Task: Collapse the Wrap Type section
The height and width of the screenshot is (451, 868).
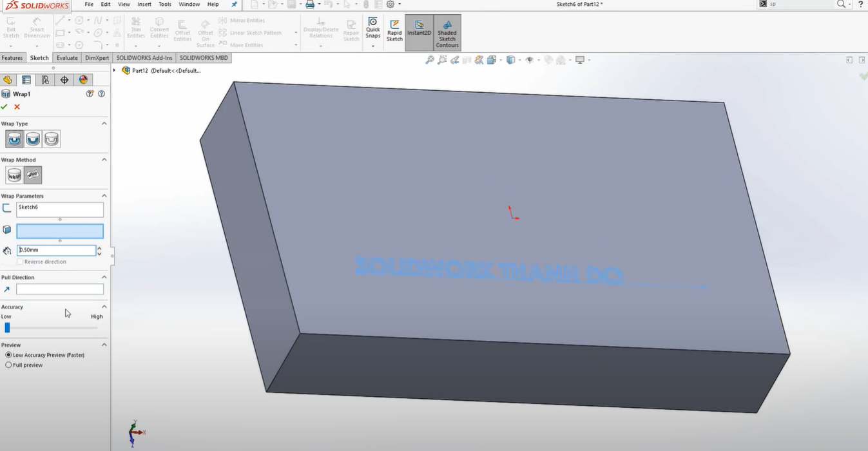Action: (x=104, y=124)
